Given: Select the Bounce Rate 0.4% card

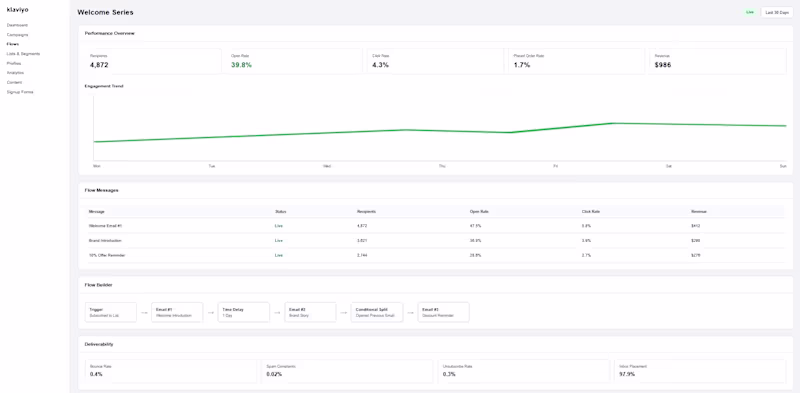Looking at the screenshot, I should click(x=171, y=371).
